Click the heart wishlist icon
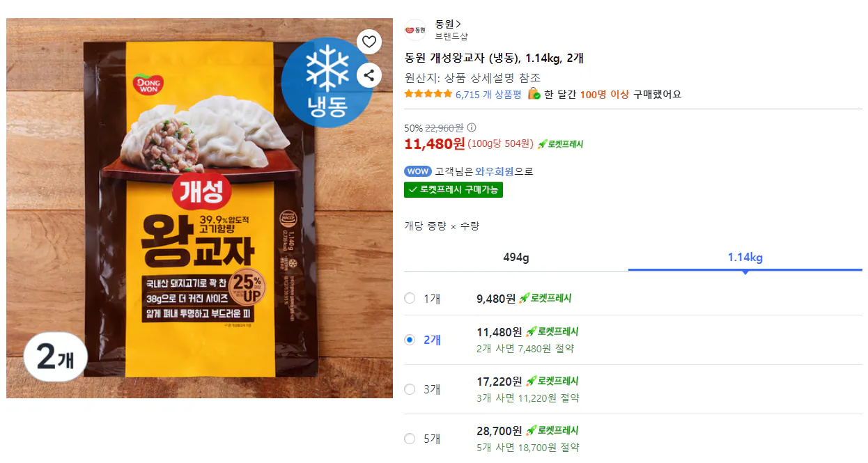The width and height of the screenshot is (868, 463). point(369,42)
